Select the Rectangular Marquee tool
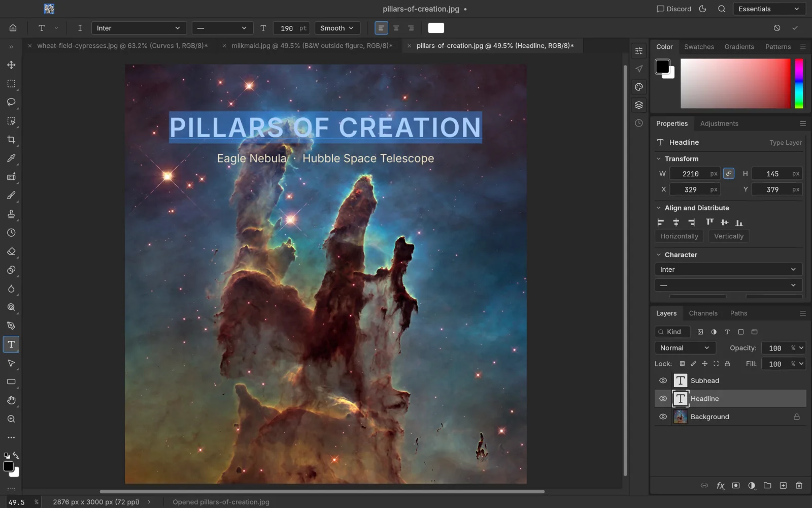The height and width of the screenshot is (508, 812). 11,84
